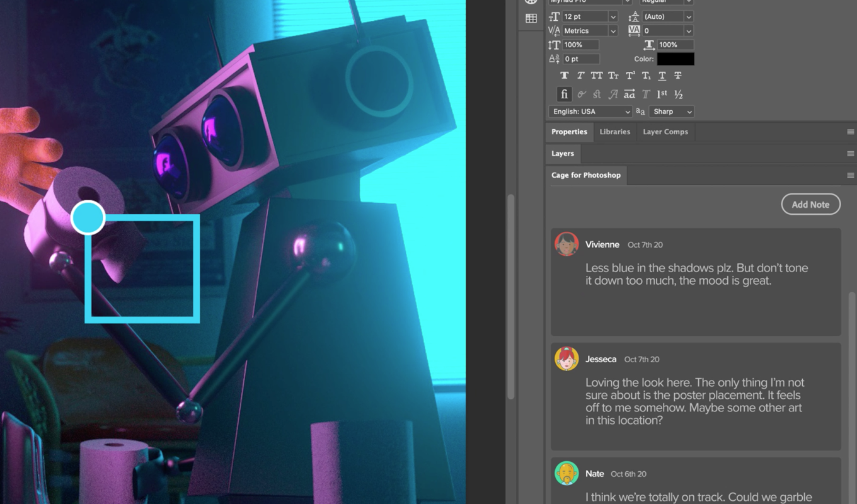Viewport: 857px width, 504px height.
Task: Click Jesseca's note about poster placement
Action: [x=695, y=401]
